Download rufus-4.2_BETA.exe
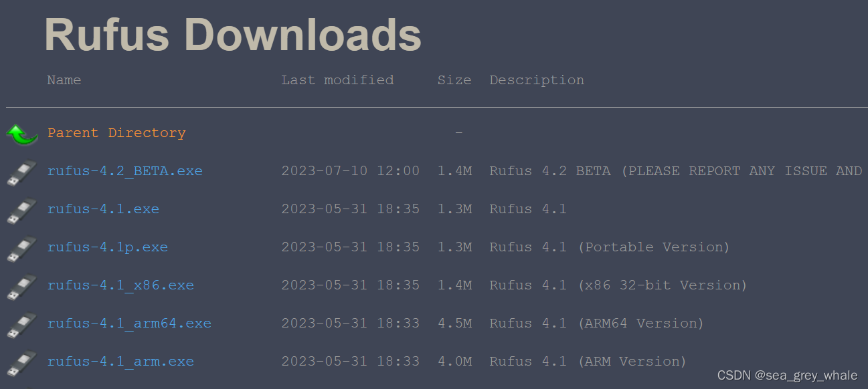868x389 pixels. tap(124, 171)
